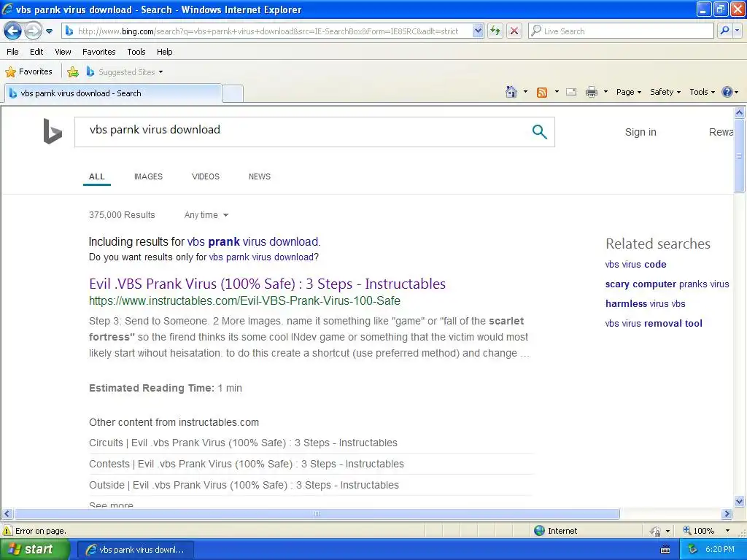Open a new blank tab
Image resolution: width=747 pixels, height=560 pixels.
[x=233, y=93]
